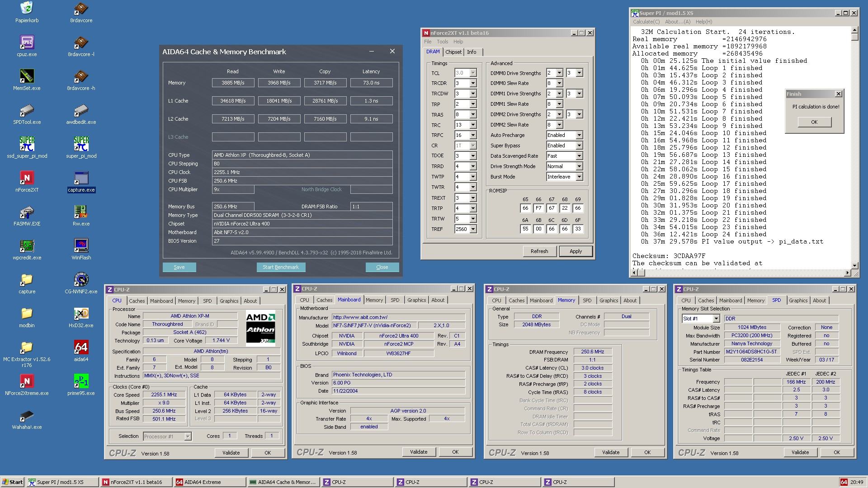Image resolution: width=868 pixels, height=488 pixels.
Task: Open the MC Extractor v1.52.6 folder
Action: coord(27,354)
